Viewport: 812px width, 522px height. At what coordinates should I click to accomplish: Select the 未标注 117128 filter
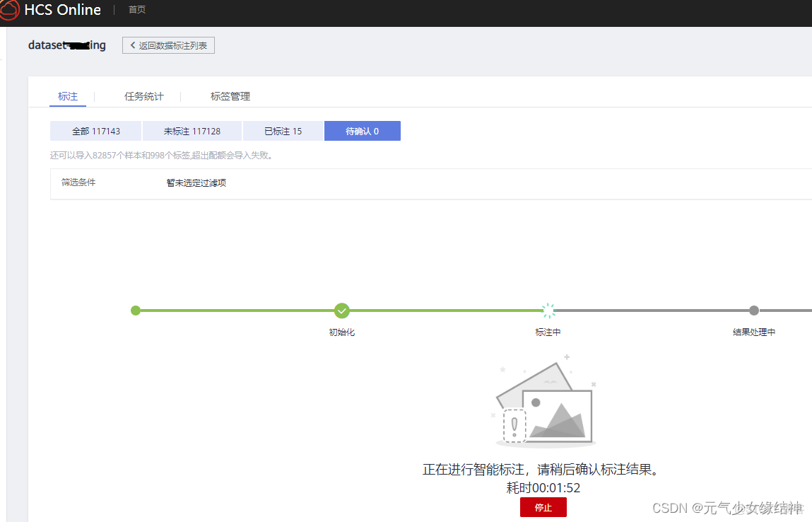(192, 131)
